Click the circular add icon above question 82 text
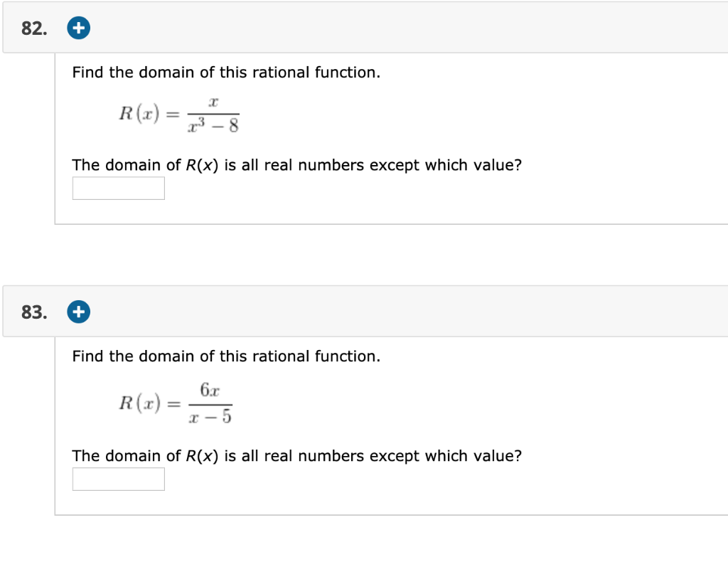Screen dimensions: 728x562 tap(78, 27)
